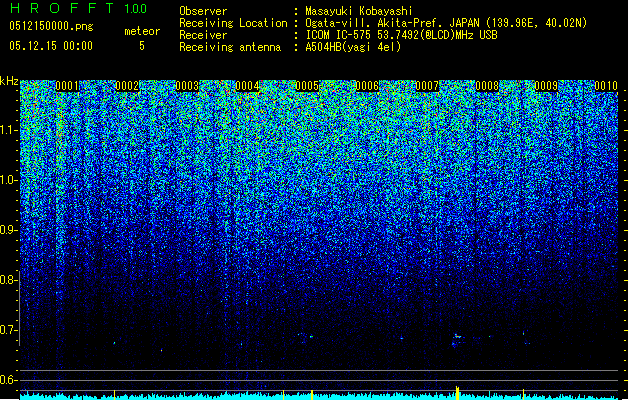Click the 1.1 frequency axis label
The width and height of the screenshot is (629, 400).
8,130
